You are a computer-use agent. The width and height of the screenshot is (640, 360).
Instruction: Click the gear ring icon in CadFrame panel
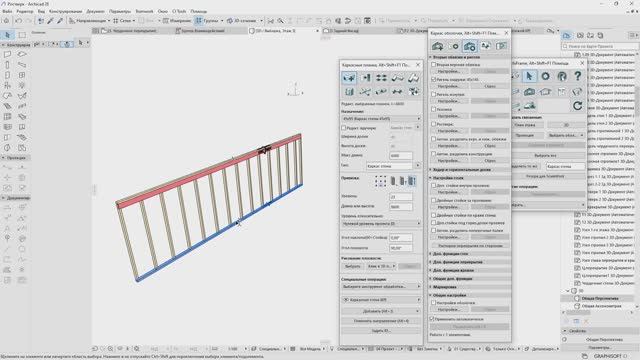click(x=545, y=76)
